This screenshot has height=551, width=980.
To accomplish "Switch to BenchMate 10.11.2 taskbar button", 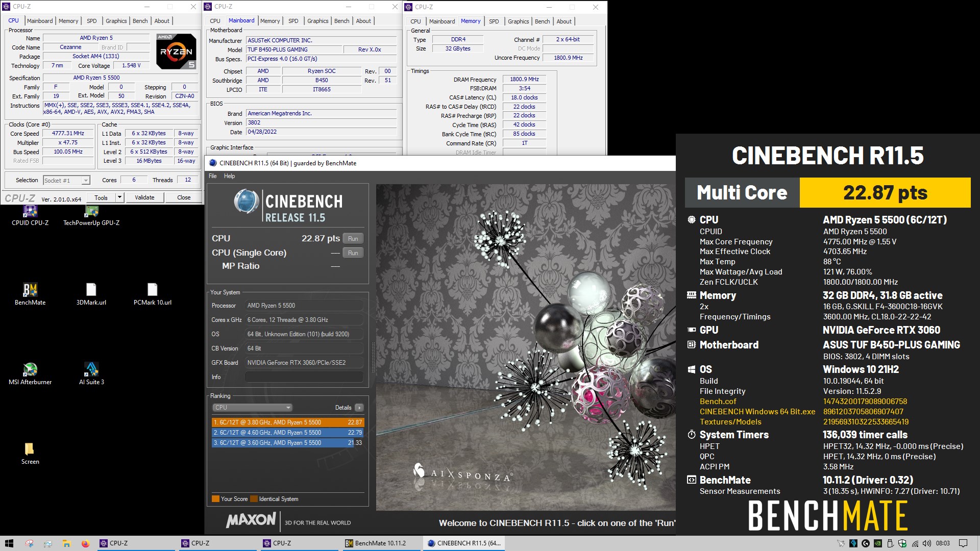I will point(381,543).
